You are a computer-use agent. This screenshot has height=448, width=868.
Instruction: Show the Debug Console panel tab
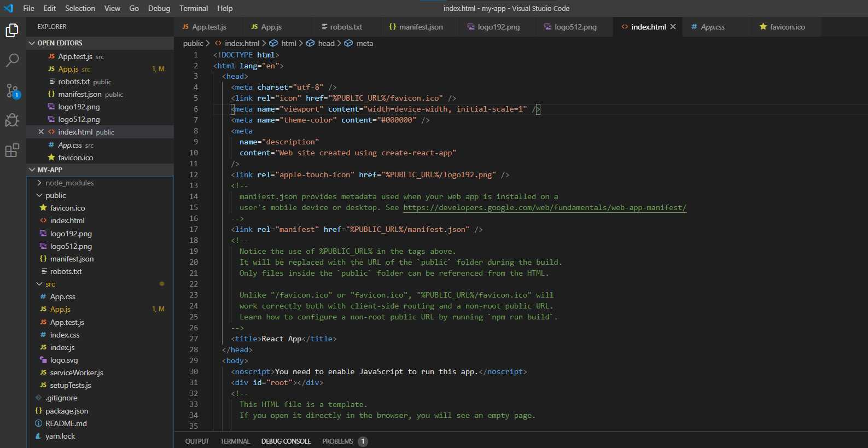(x=286, y=441)
